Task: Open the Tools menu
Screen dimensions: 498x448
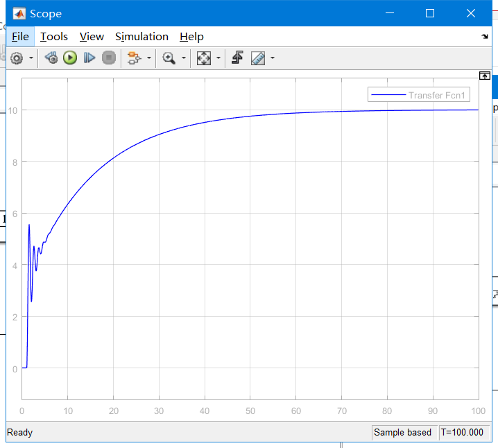Action: pos(54,37)
